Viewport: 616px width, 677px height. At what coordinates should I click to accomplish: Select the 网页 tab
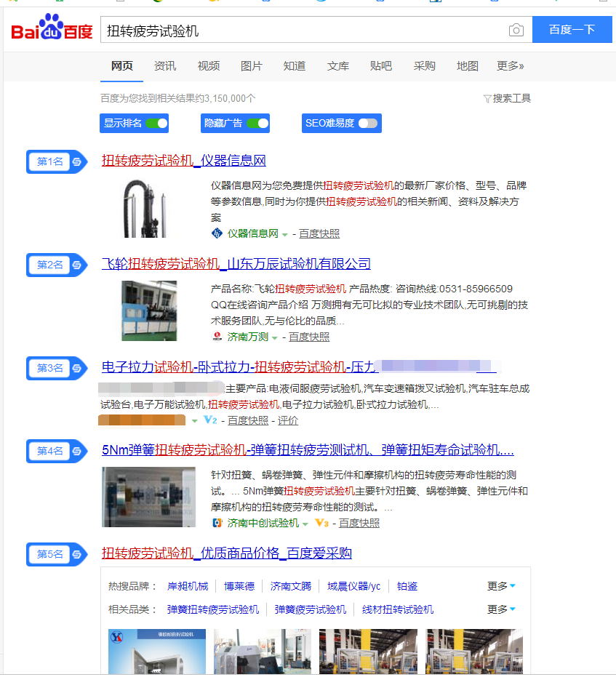(121, 66)
